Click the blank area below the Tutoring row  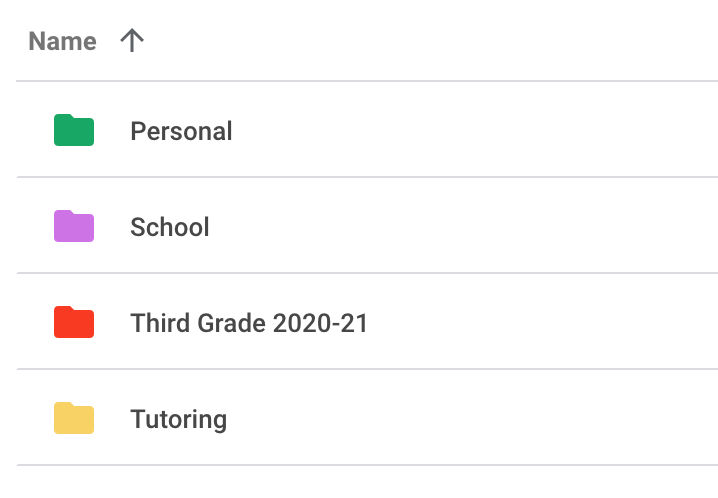click(x=360, y=482)
